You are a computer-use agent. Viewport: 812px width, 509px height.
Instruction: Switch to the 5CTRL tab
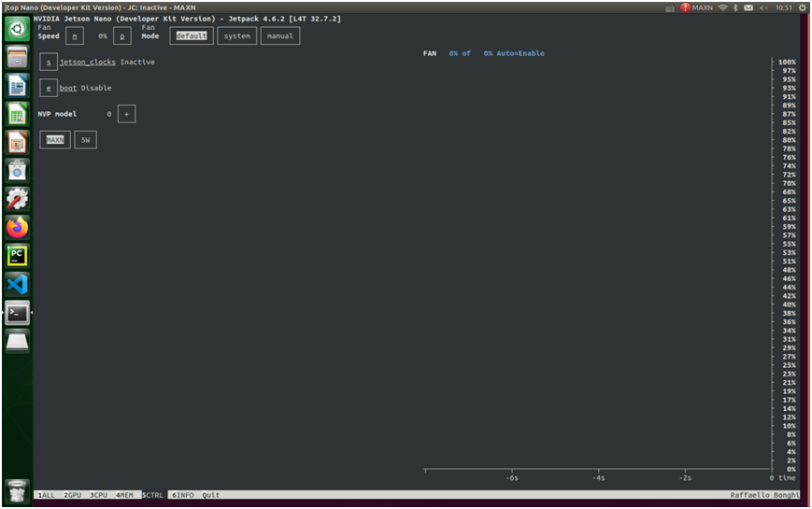click(x=152, y=495)
